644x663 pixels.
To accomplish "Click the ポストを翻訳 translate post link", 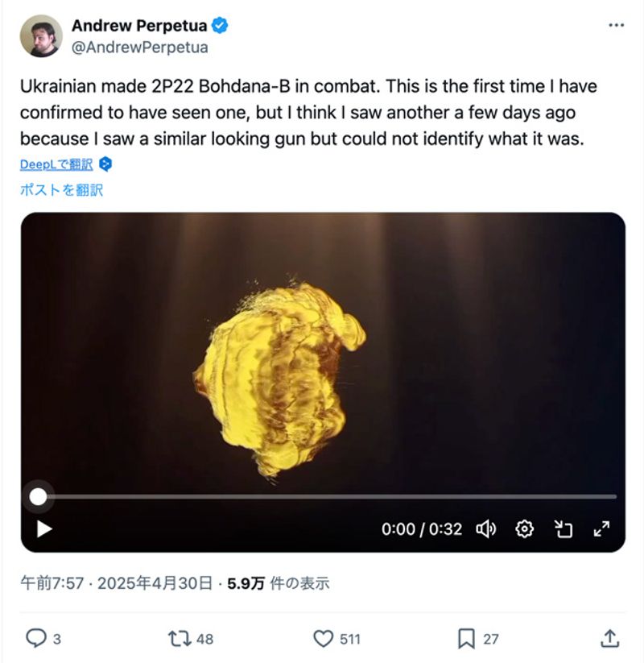I will [x=62, y=190].
